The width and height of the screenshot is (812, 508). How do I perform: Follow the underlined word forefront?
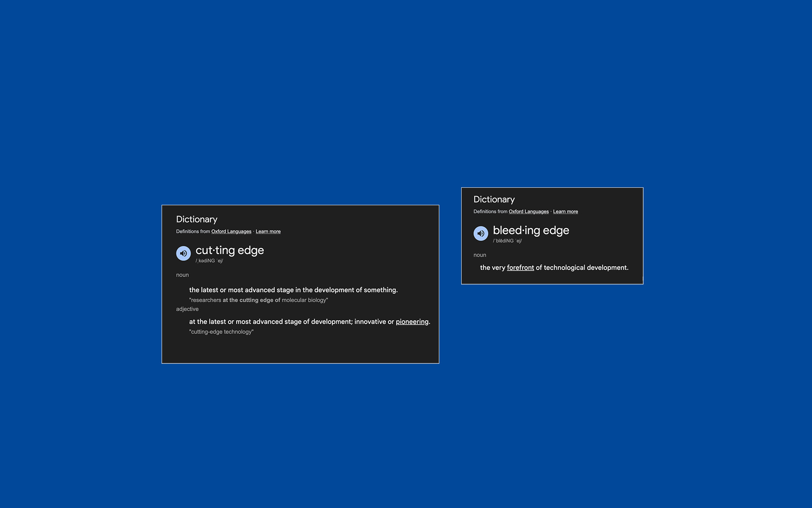[520, 268]
